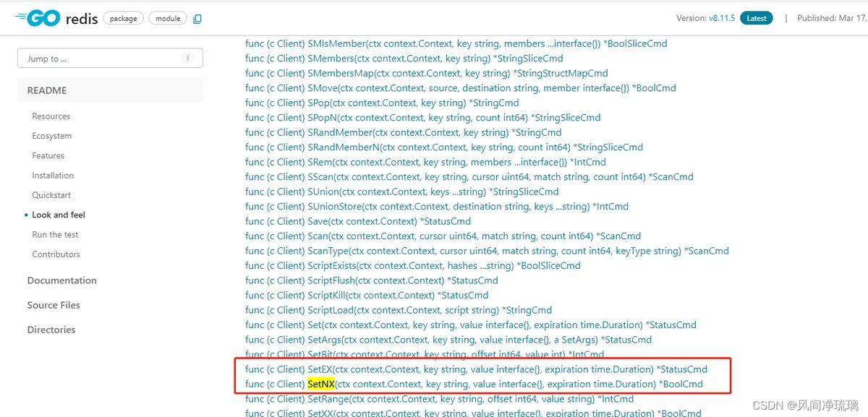Open the SRandMemberN function link
Viewport: 868px width, 417px height.
coord(444,147)
